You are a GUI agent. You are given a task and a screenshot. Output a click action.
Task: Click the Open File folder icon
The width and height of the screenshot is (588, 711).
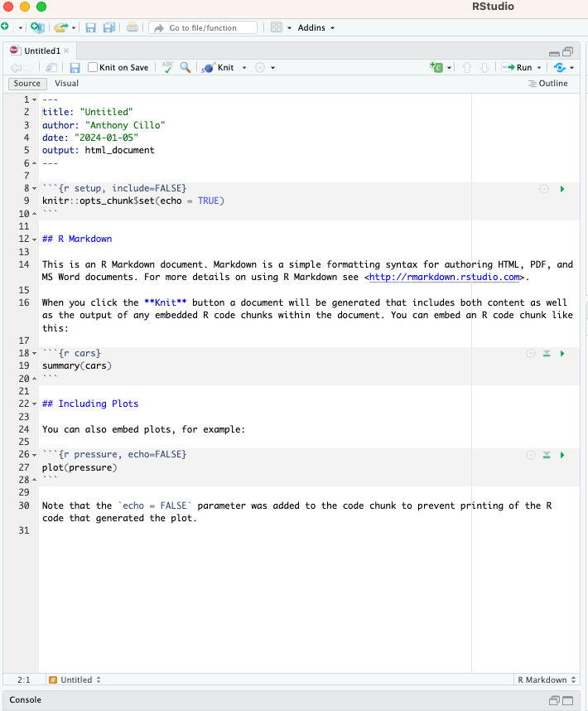tap(60, 27)
